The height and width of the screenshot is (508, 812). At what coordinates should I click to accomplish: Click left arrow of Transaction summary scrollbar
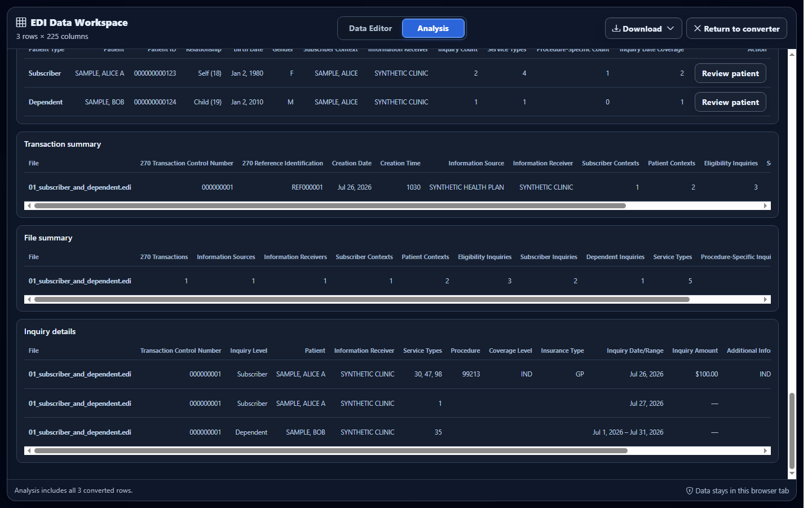(29, 206)
